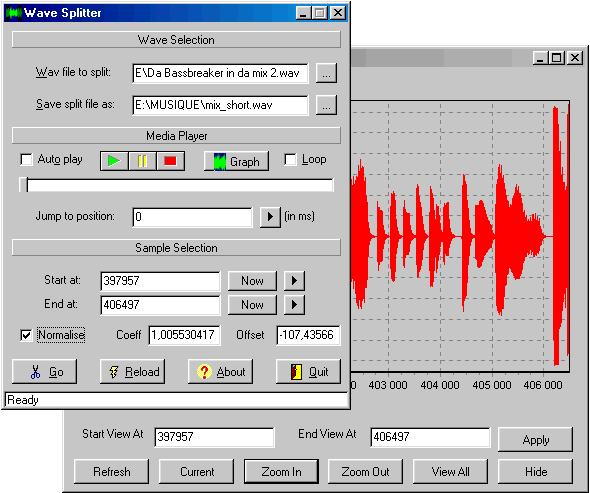Image resolution: width=590 pixels, height=493 pixels.
Task: Toggle the Loop checkbox
Action: (x=290, y=160)
